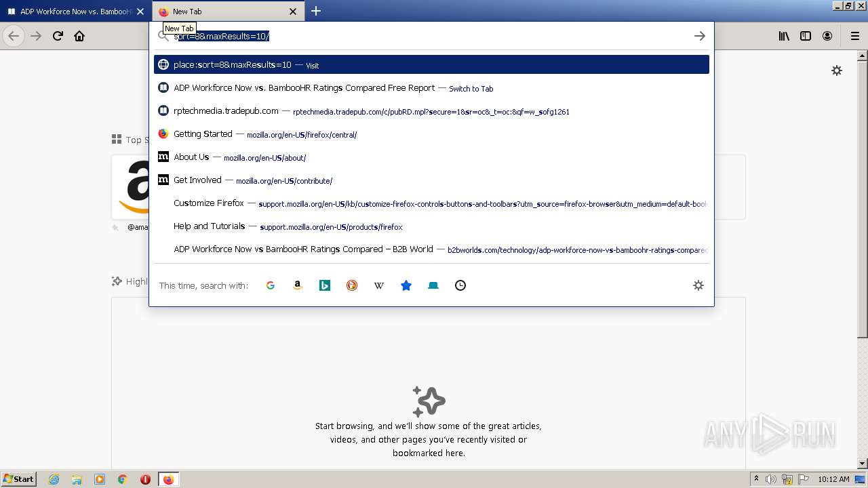Open the Windows Start menu
The height and width of the screenshot is (488, 868).
19,479
